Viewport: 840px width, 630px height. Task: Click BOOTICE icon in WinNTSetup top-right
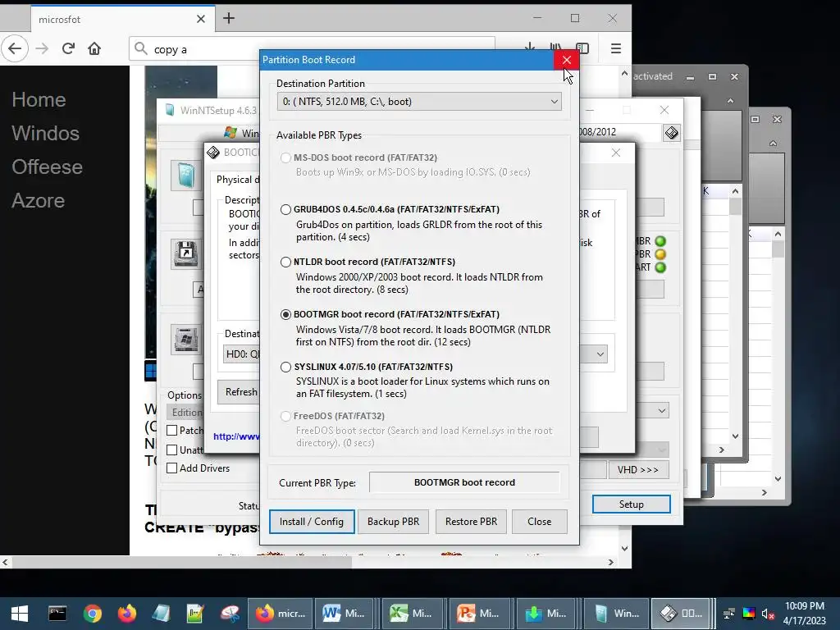(x=671, y=133)
